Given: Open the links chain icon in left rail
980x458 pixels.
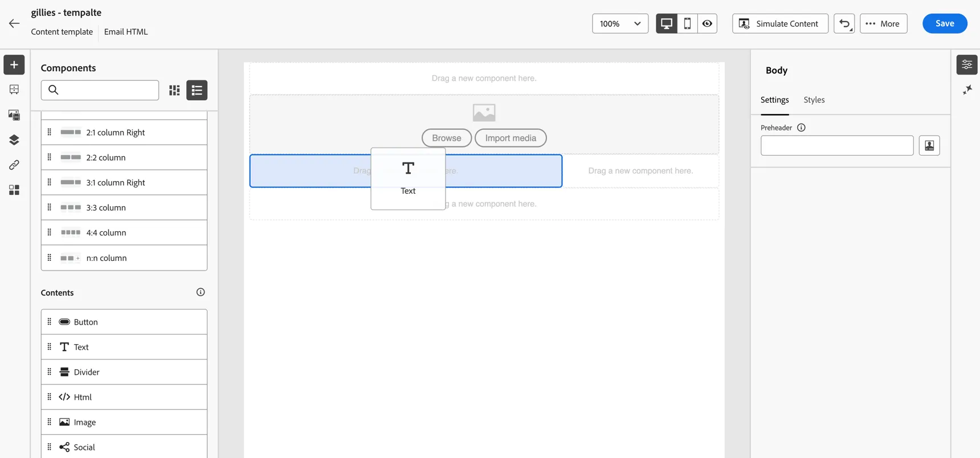Looking at the screenshot, I should tap(14, 165).
